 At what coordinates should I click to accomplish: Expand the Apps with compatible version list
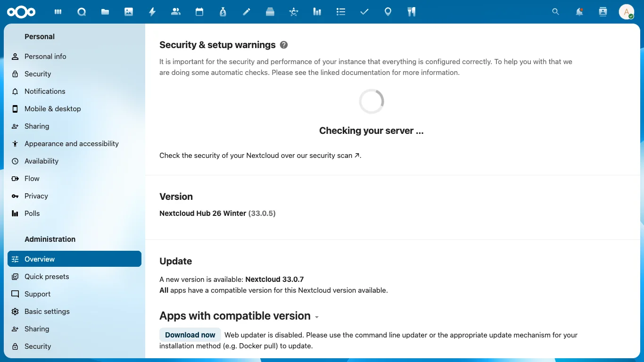[317, 317]
